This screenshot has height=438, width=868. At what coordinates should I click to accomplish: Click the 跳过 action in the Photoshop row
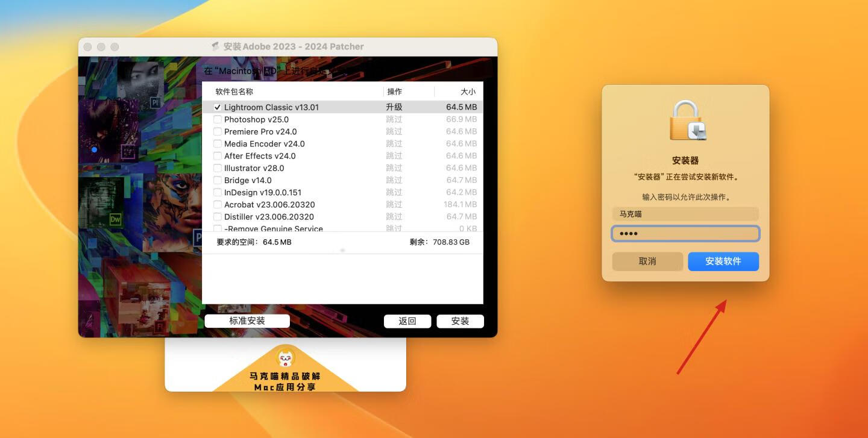pos(394,119)
